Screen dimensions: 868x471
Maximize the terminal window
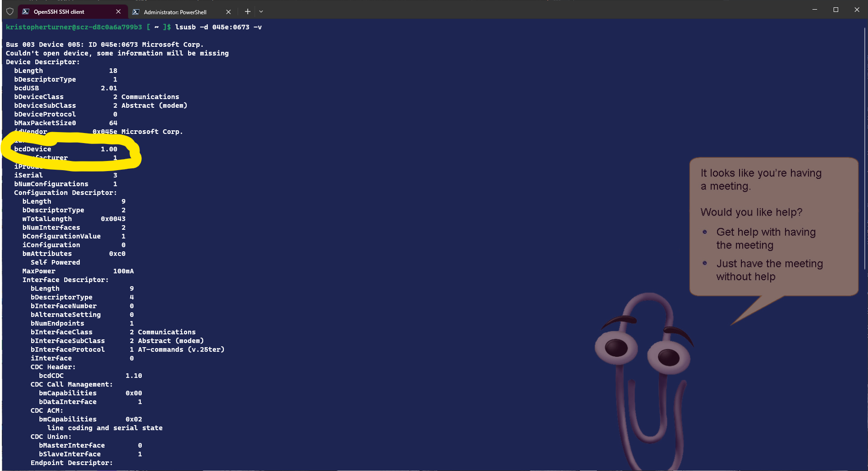tap(836, 10)
